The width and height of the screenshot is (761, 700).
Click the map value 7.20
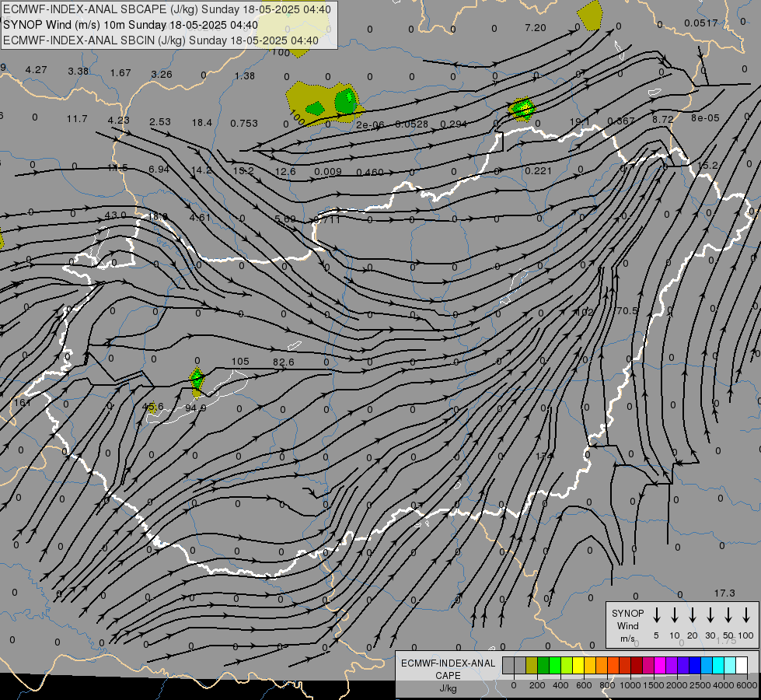[536, 28]
